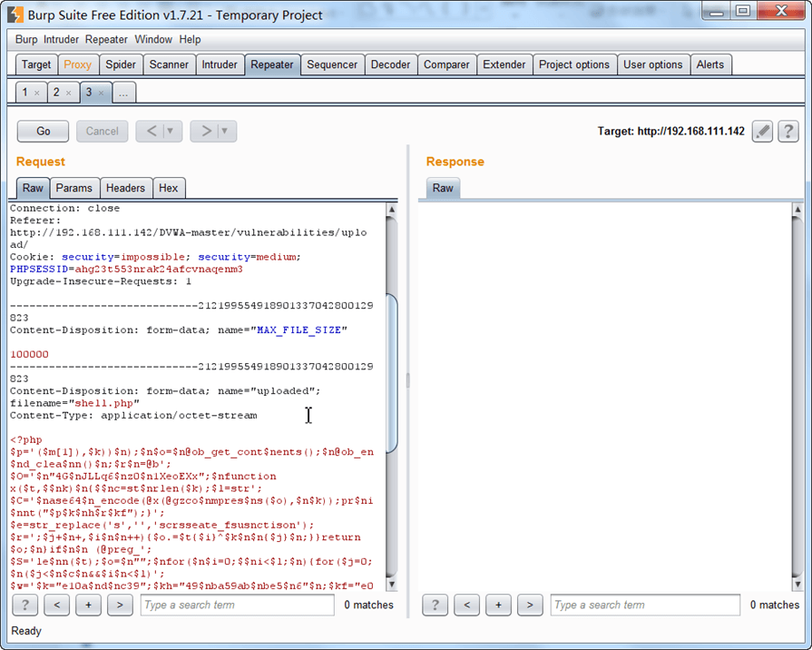812x650 pixels.
Task: Close Repeater tab 1 with its x
Action: (x=37, y=94)
